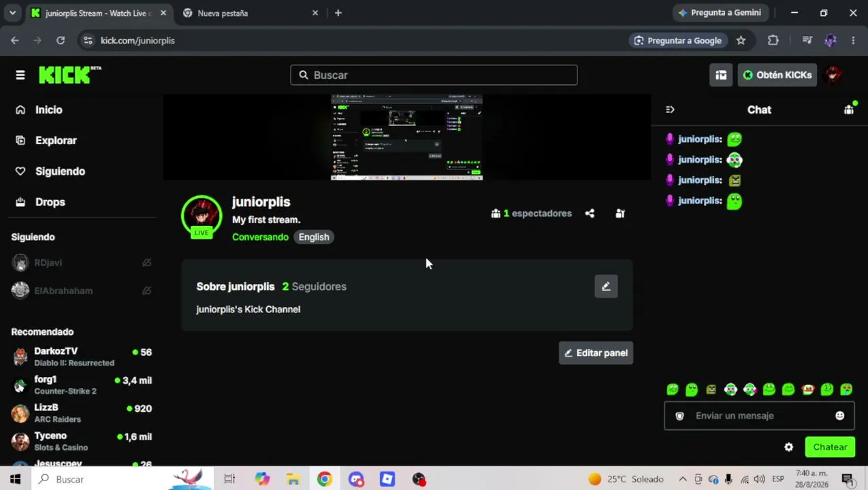This screenshot has width=868, height=490.
Task: Click Preguntar a Google lens button
Action: coord(678,41)
